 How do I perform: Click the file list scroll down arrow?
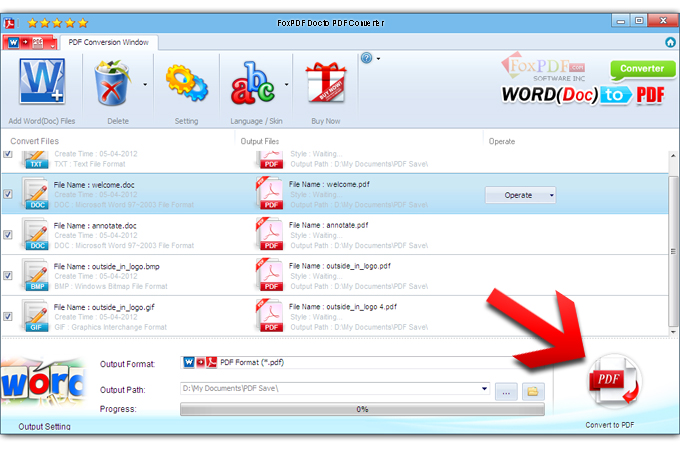tap(673, 332)
